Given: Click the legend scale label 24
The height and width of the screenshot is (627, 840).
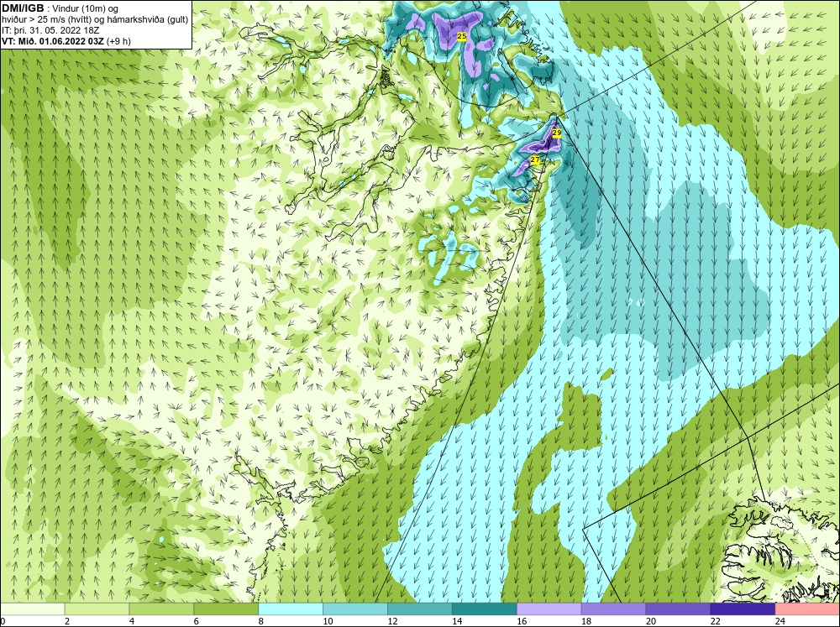Looking at the screenshot, I should pos(780,621).
